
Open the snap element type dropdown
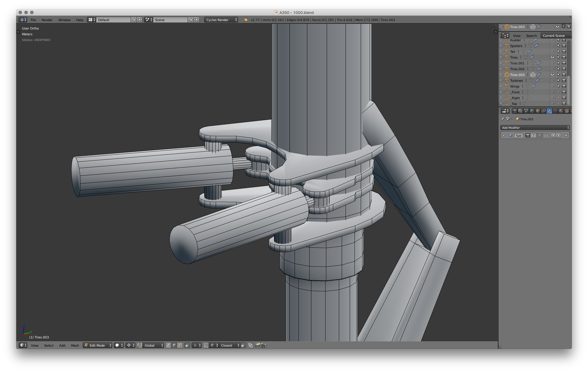pos(214,345)
